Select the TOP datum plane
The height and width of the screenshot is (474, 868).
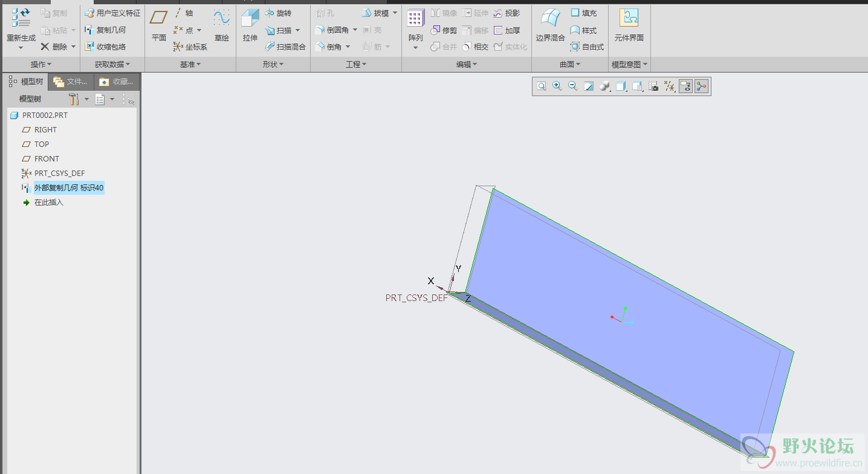pos(35,144)
